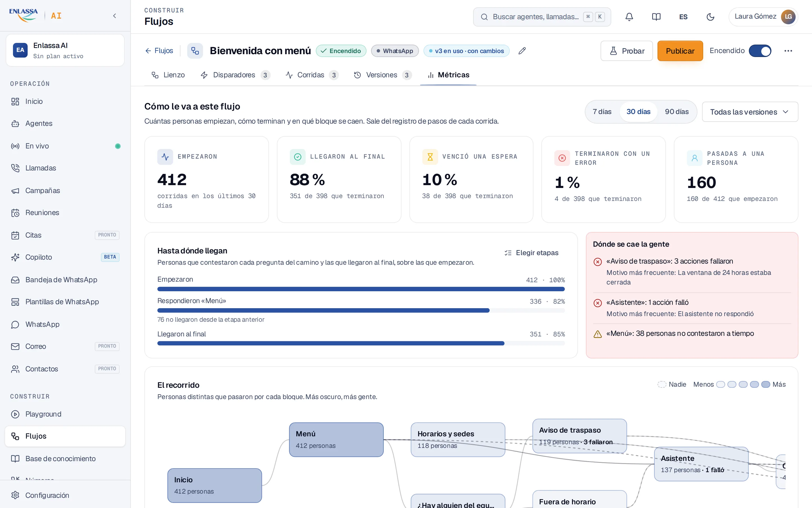Click the pencil icon to rename flow
Screen dimensions: 812x508
tap(522, 51)
